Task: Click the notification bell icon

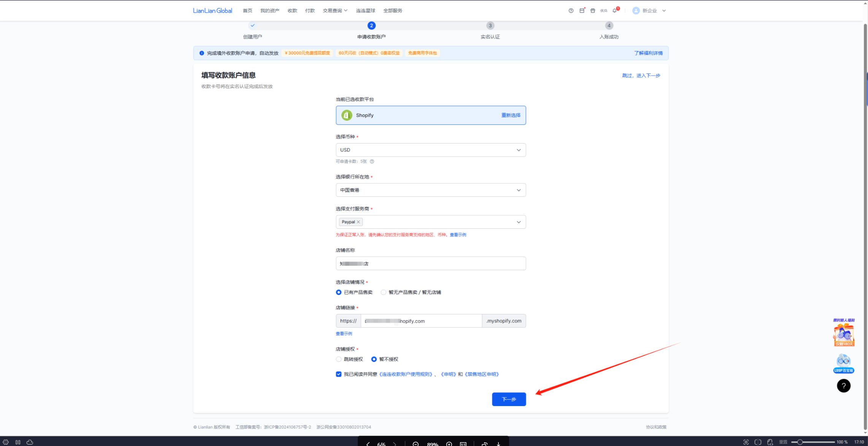Action: (x=615, y=11)
